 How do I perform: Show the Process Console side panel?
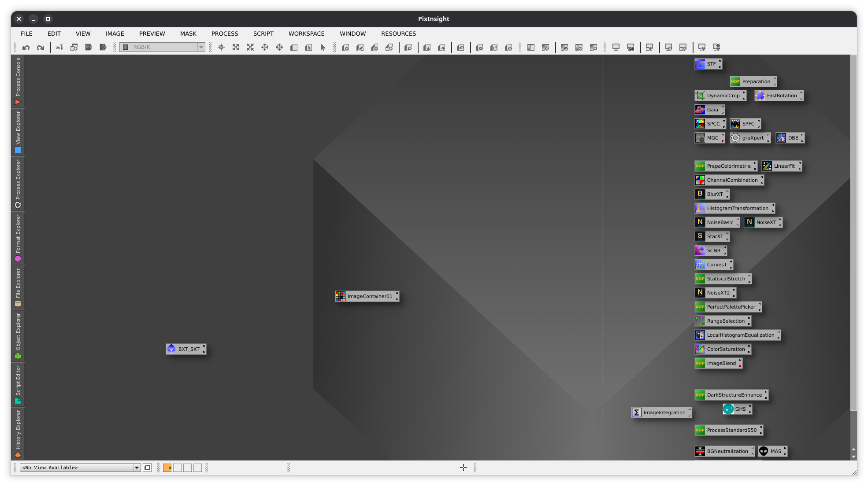(18, 81)
